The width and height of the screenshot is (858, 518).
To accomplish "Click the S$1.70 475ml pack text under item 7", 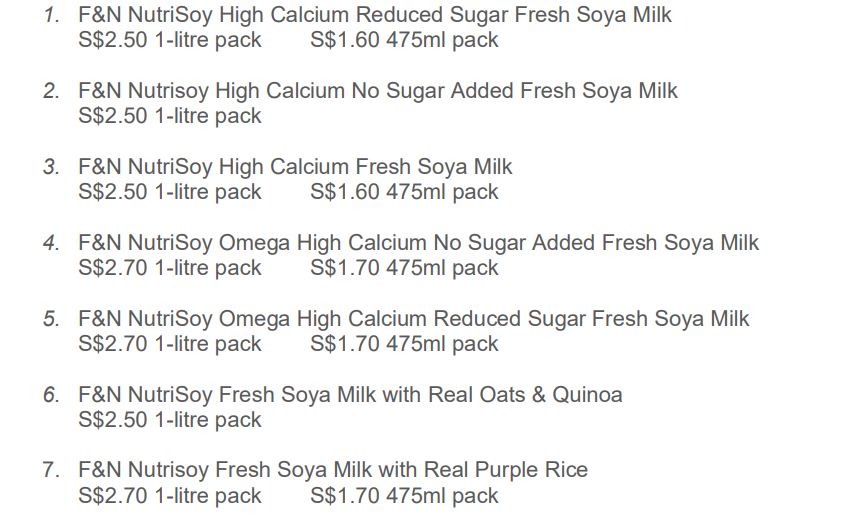I will 404,496.
